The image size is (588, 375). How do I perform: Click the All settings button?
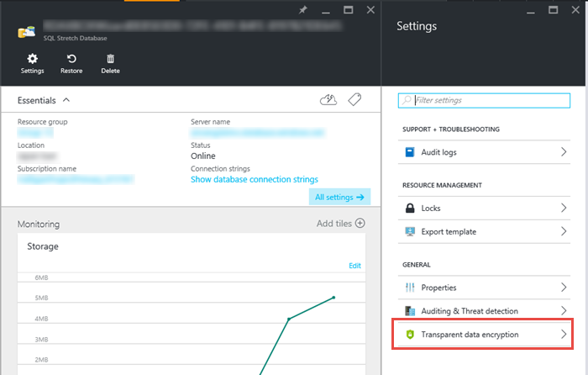point(339,198)
